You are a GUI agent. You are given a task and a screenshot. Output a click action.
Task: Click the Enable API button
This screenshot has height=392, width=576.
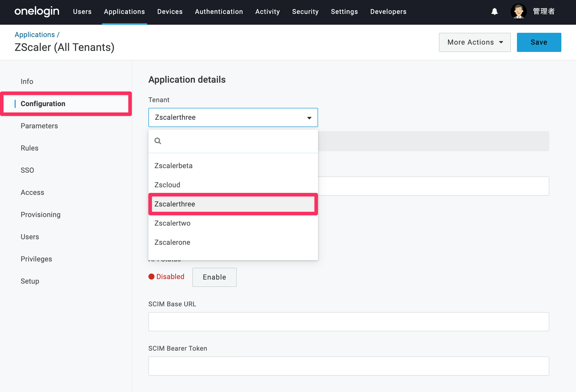215,277
